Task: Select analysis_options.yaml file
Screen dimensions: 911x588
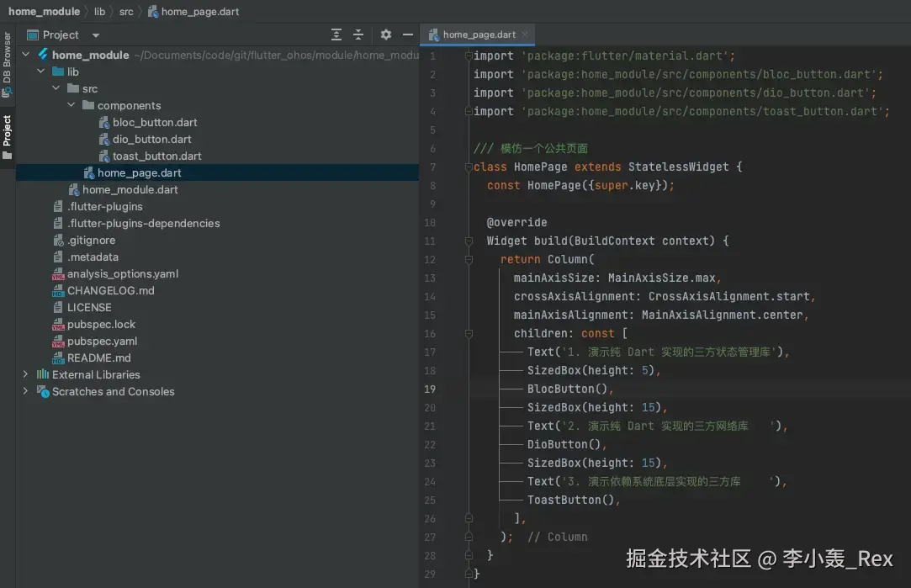Action: (x=123, y=274)
